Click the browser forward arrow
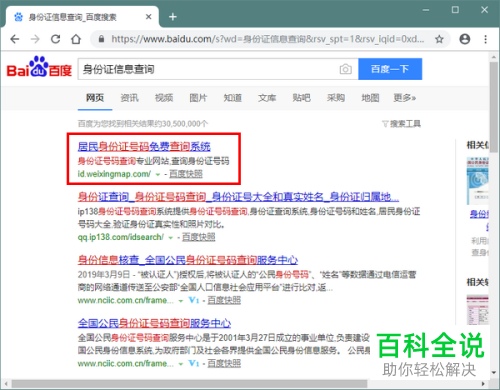This screenshot has width=500, height=390. (35, 39)
